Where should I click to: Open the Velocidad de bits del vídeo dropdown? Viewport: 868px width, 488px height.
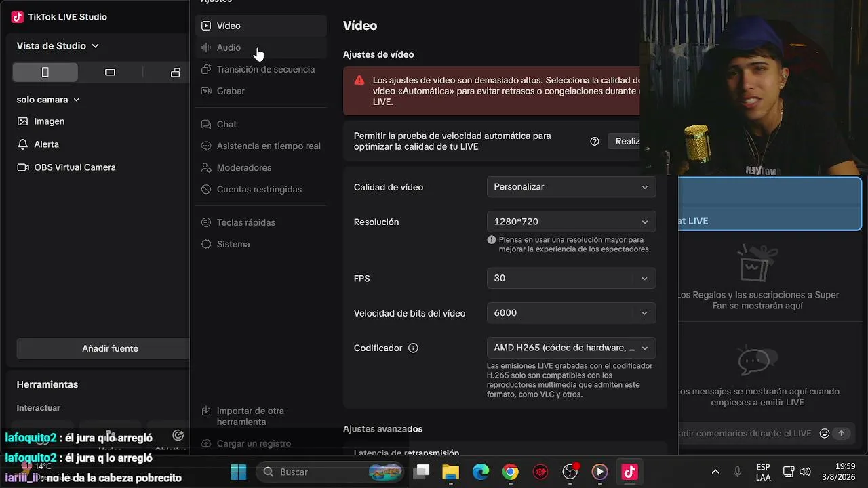point(571,312)
